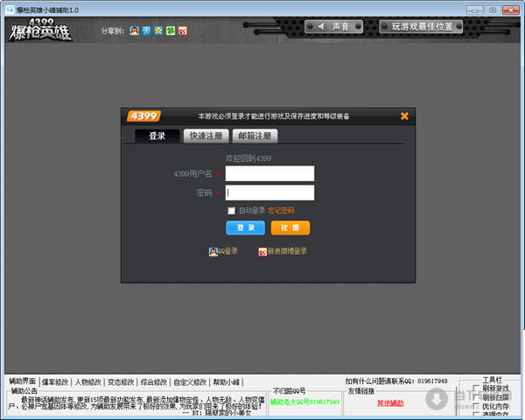This screenshot has width=525, height=420.
Task: Click the 爆枪英雄 game logo
Action: tap(40, 30)
